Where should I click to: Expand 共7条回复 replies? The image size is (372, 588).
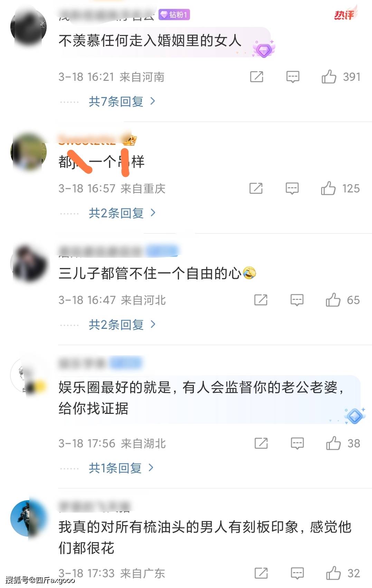(122, 101)
